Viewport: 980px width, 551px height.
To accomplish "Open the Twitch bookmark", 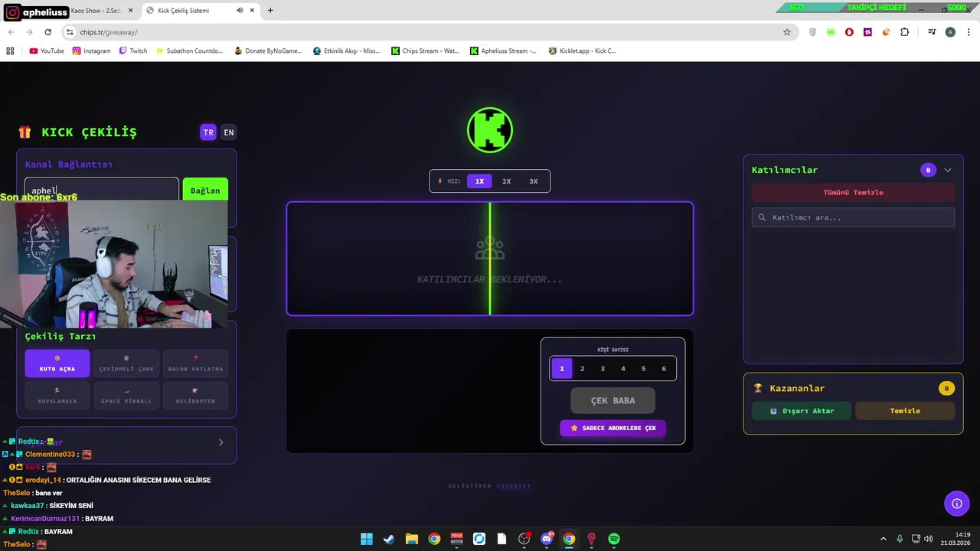I will pyautogui.click(x=133, y=51).
